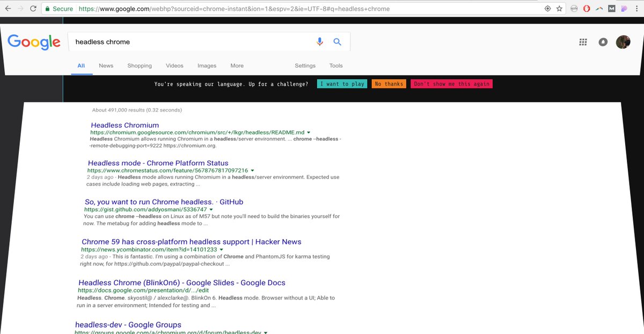Click 'Don't show me this again'
The height and width of the screenshot is (334, 644).
[451, 84]
